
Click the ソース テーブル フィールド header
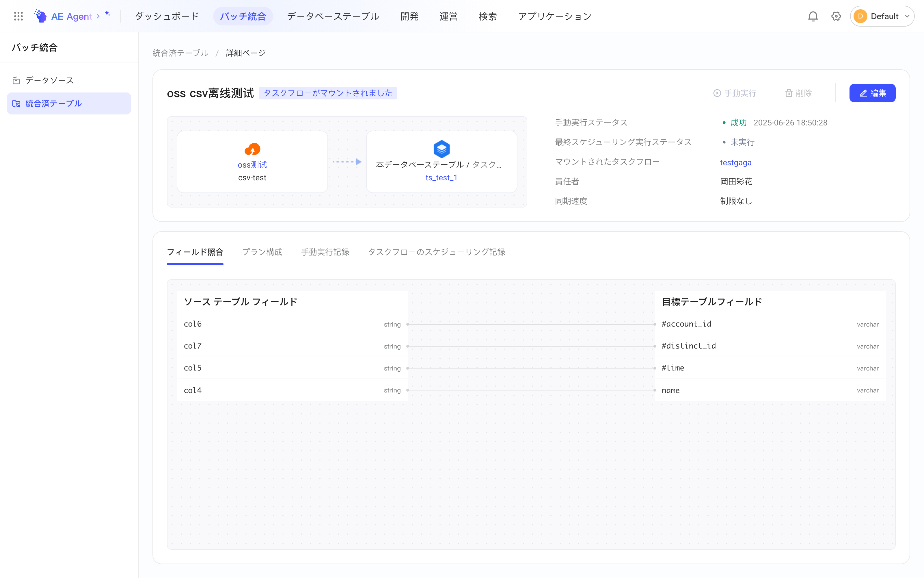(240, 302)
